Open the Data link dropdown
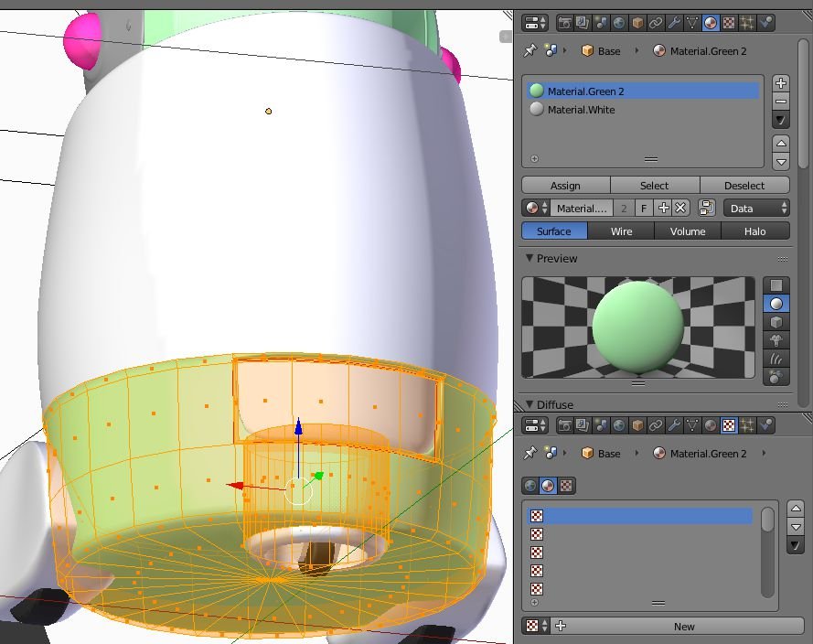Image resolution: width=813 pixels, height=644 pixels. (x=756, y=208)
